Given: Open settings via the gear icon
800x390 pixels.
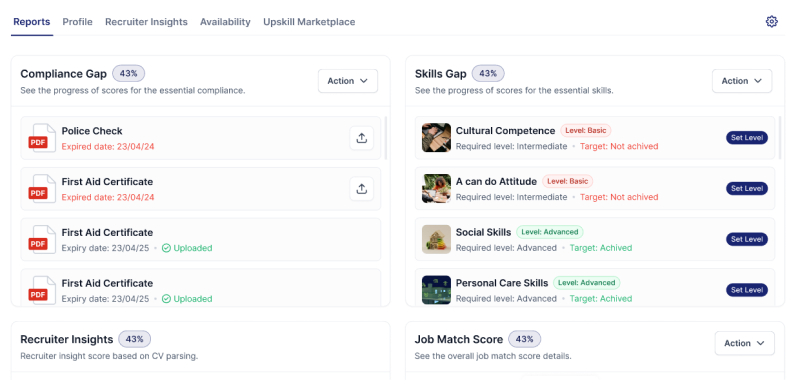Looking at the screenshot, I should click(771, 21).
